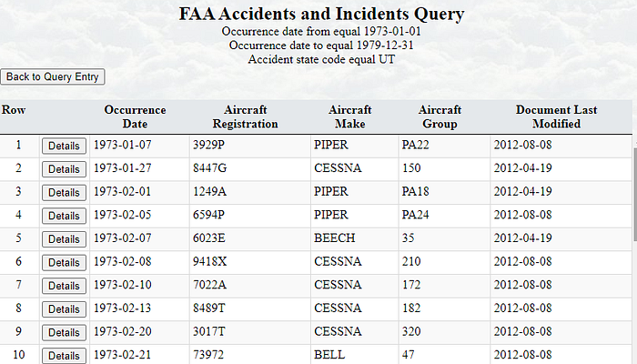The width and height of the screenshot is (637, 364).
Task: Click the Aircraft Make column header
Action: tap(349, 116)
